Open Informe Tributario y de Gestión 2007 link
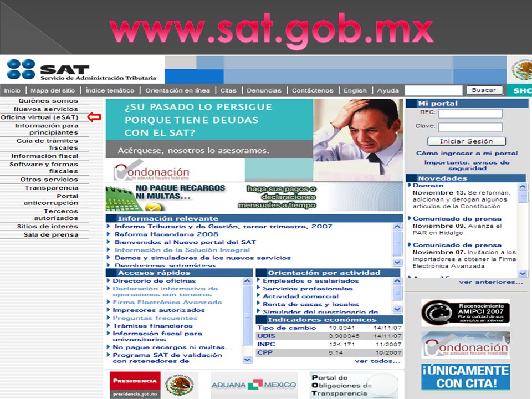Viewport: 532px width, 399px height. (x=223, y=226)
